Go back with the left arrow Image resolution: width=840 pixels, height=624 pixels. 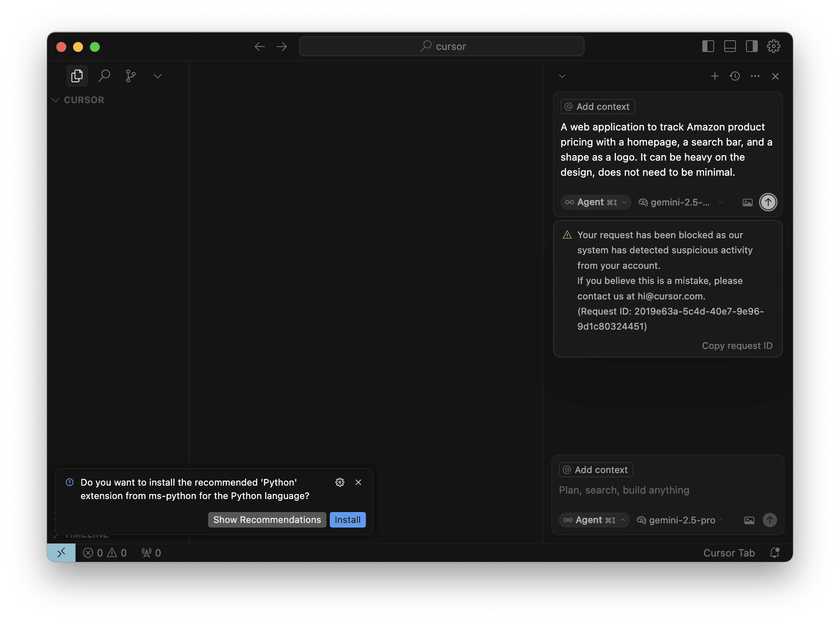pyautogui.click(x=260, y=47)
